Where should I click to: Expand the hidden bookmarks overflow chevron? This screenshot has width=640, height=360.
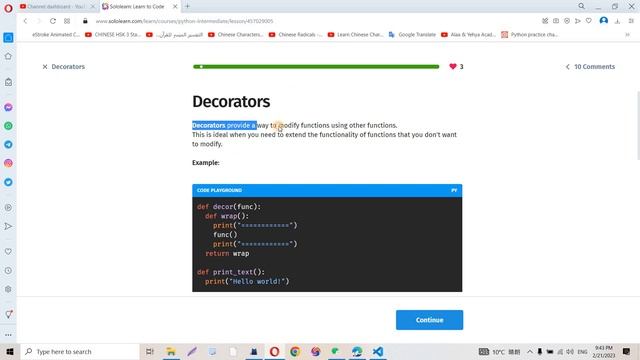(x=627, y=35)
